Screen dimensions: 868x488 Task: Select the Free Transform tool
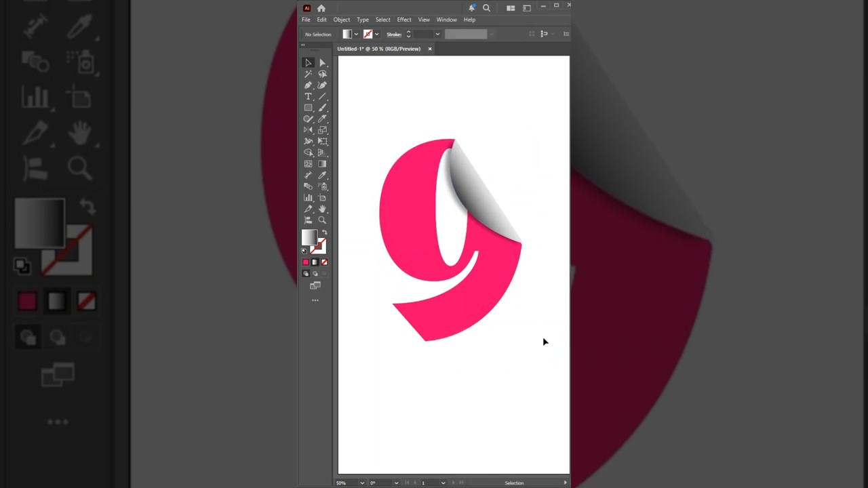tap(322, 142)
